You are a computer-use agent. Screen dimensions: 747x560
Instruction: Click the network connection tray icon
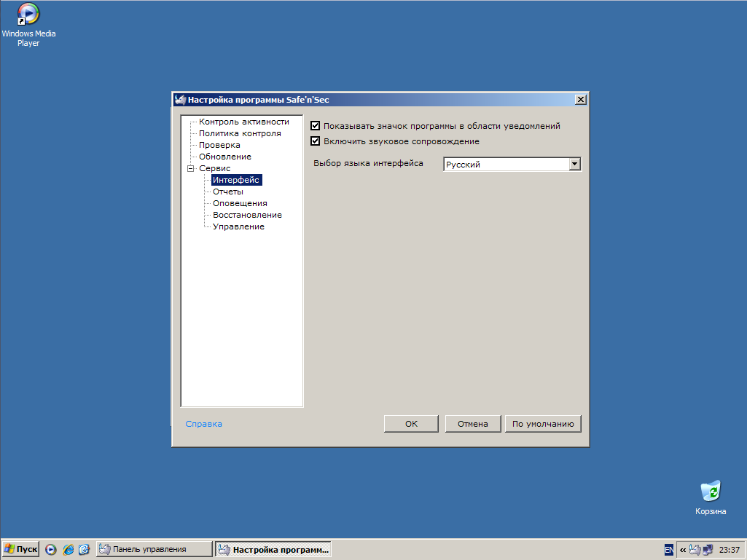[708, 550]
